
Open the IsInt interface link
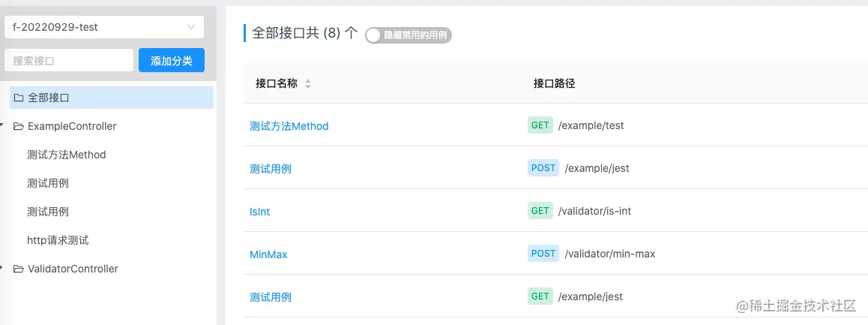pyautogui.click(x=259, y=212)
